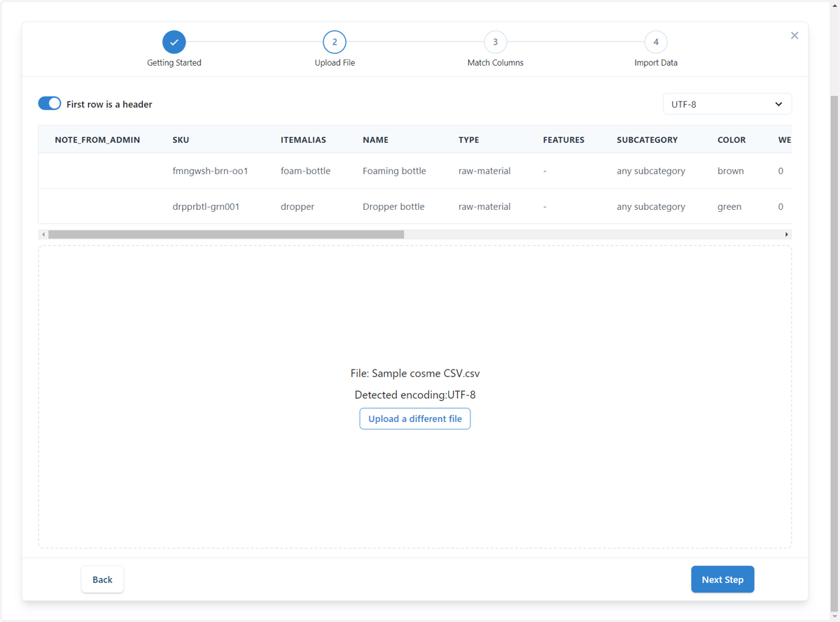Screen dimensions: 840x622
Task: Click the Getting Started step label
Action: click(x=174, y=63)
